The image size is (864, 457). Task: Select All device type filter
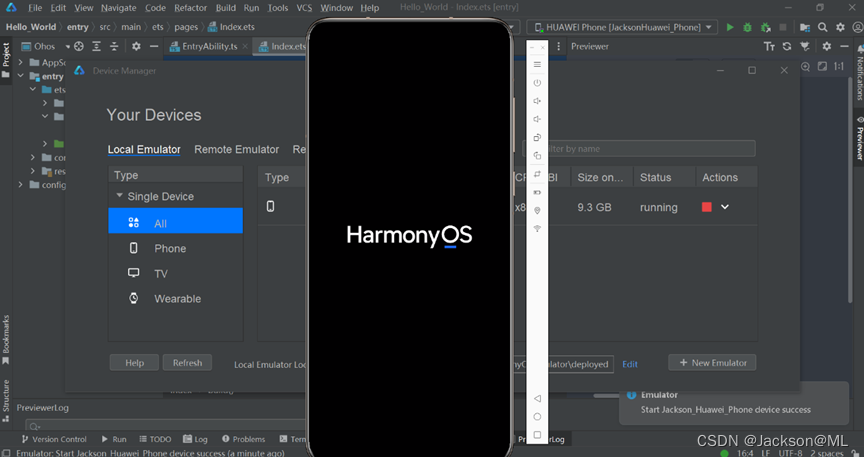coord(175,221)
